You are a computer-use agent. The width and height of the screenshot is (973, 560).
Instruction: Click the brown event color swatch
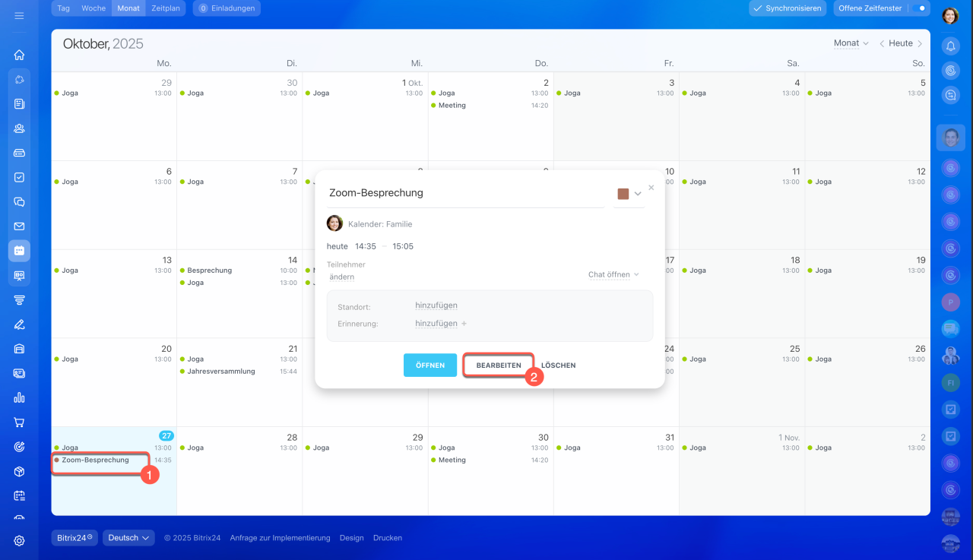point(623,194)
